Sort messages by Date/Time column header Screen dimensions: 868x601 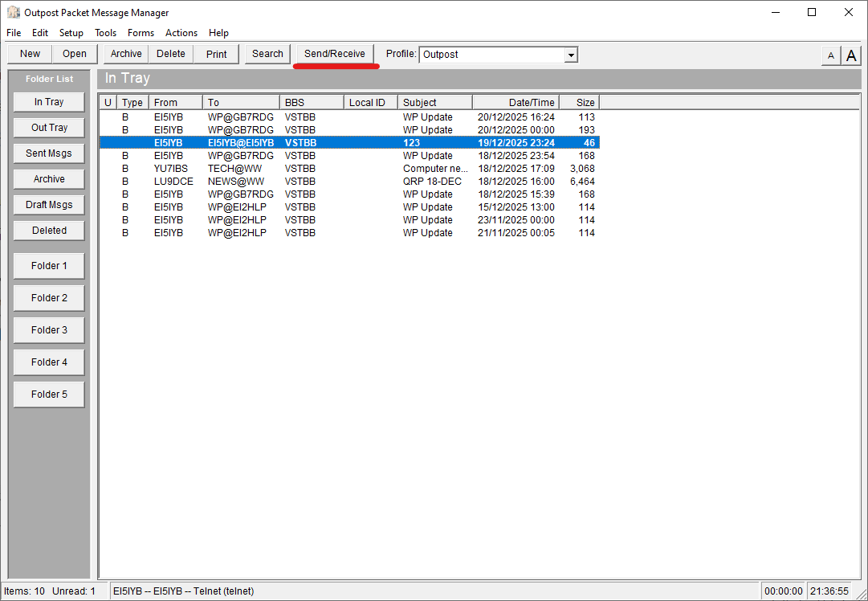(515, 102)
